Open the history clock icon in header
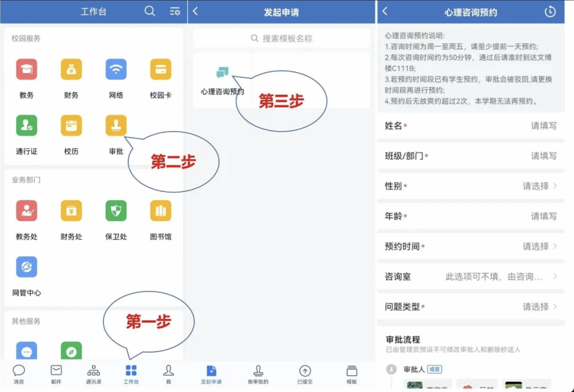The width and height of the screenshot is (574, 392). [550, 12]
